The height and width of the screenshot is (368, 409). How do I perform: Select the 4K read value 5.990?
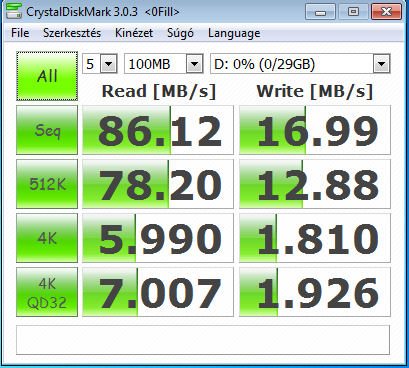point(158,238)
